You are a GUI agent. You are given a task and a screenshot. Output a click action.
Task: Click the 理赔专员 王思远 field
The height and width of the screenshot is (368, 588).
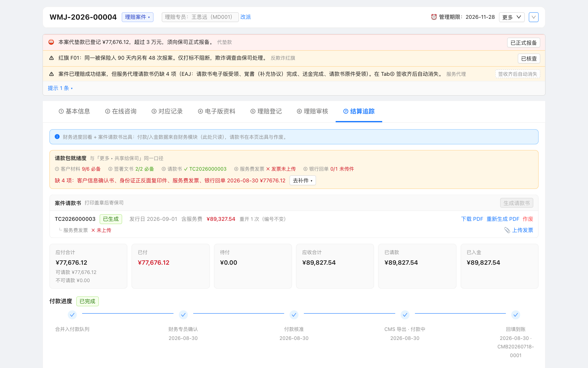(x=200, y=17)
